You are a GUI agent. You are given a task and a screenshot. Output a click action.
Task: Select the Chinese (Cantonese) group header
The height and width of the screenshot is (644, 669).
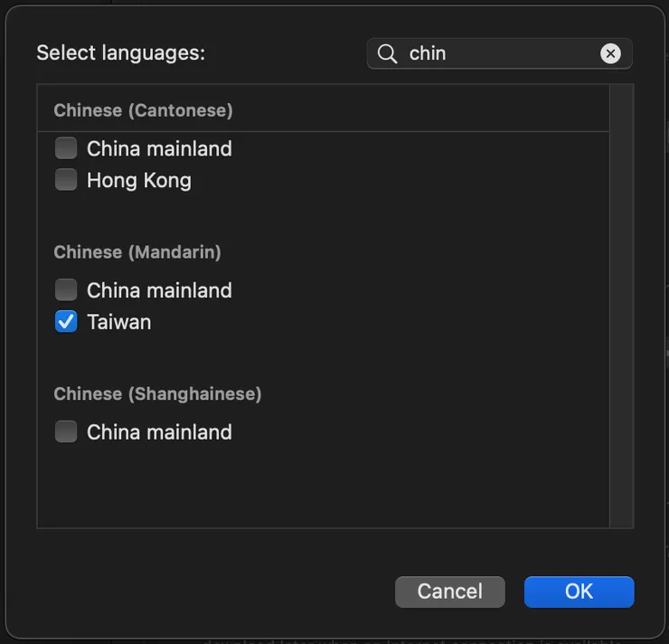(x=143, y=110)
